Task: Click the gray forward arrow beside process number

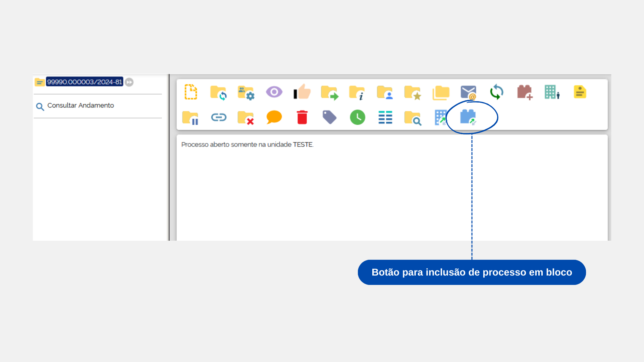Action: (129, 82)
